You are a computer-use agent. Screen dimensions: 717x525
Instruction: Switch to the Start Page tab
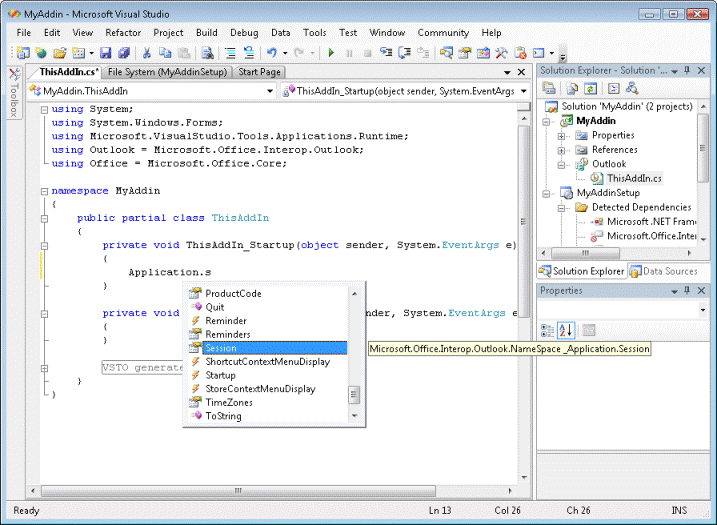[x=259, y=72]
